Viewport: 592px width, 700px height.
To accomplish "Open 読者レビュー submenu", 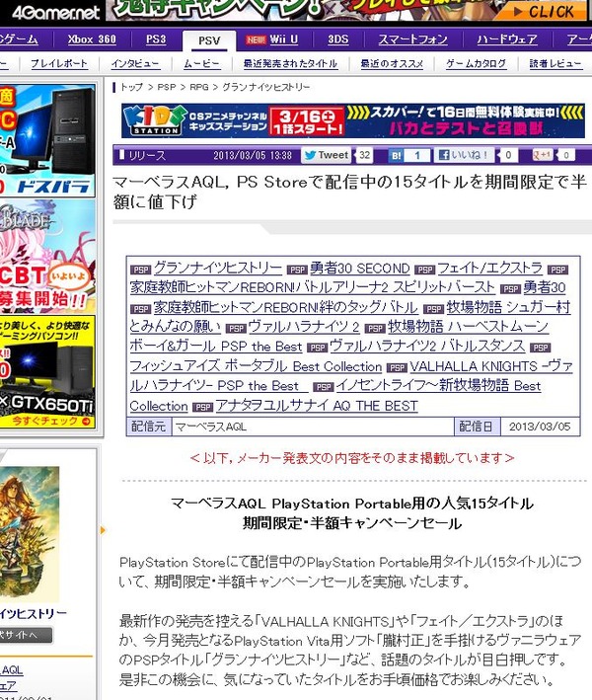I will pos(555,63).
